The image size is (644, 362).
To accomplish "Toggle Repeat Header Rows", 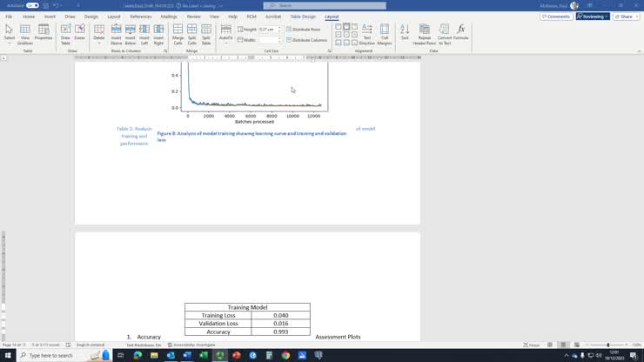I will tap(425, 33).
